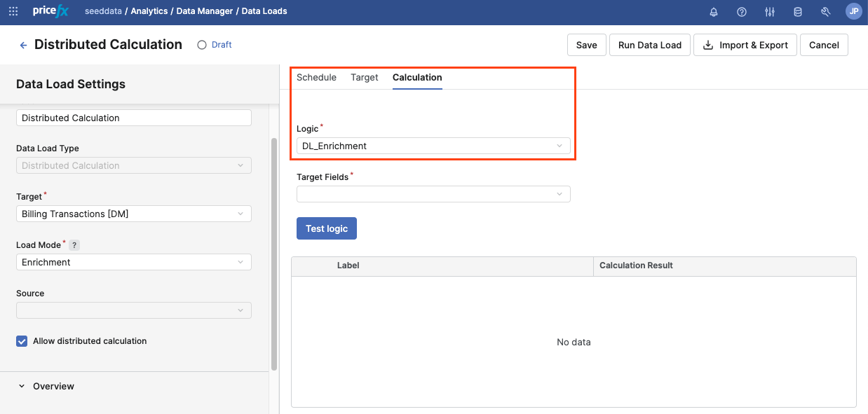
Task: Click the Run Data Load button
Action: [x=649, y=45]
